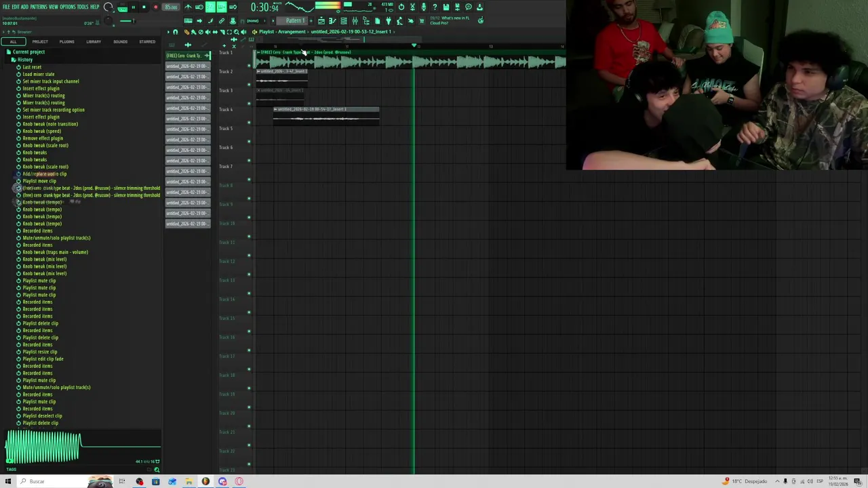Select the audio clip on Track 4
This screenshot has height=488, width=868.
click(x=326, y=115)
